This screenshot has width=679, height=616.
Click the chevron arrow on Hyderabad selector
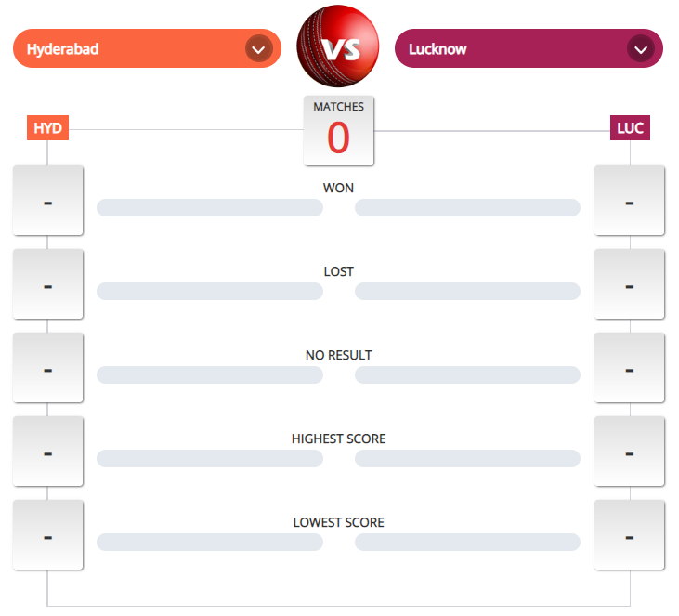[258, 48]
